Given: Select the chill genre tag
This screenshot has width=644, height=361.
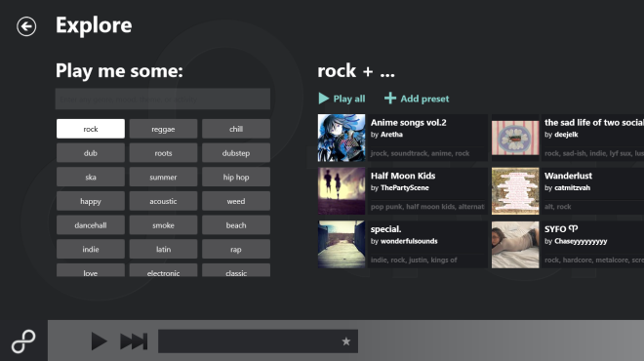Looking at the screenshot, I should [236, 129].
